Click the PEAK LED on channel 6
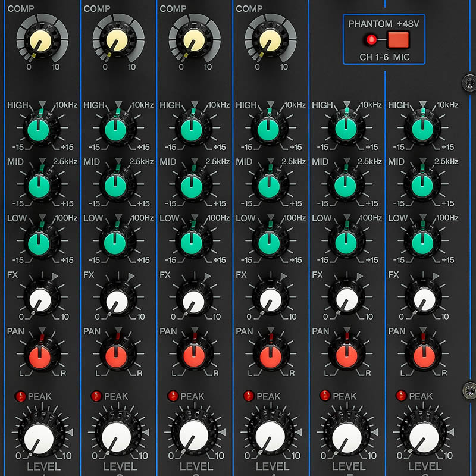Viewport: 476px width, 476px height. click(x=401, y=396)
